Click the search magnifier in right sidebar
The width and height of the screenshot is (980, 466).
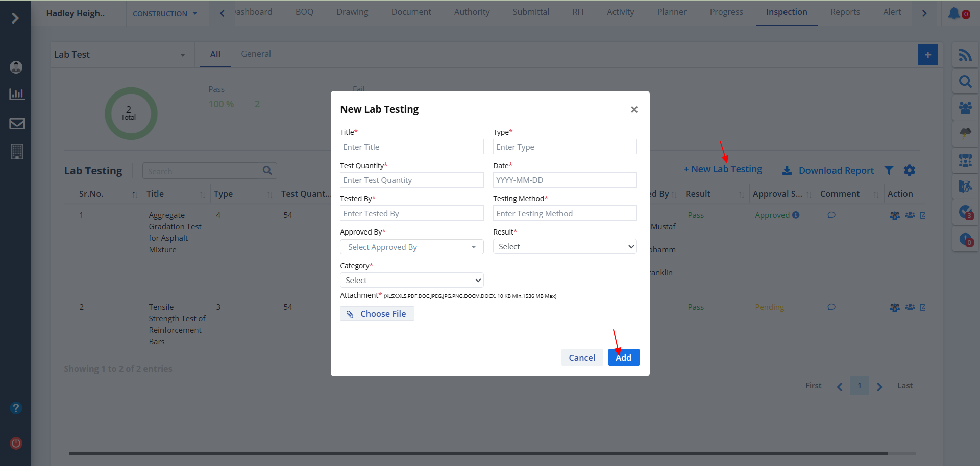coord(965,82)
